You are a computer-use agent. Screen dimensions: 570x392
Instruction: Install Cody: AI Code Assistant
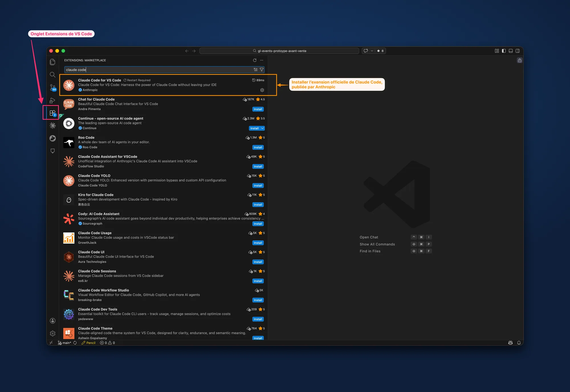tap(258, 224)
